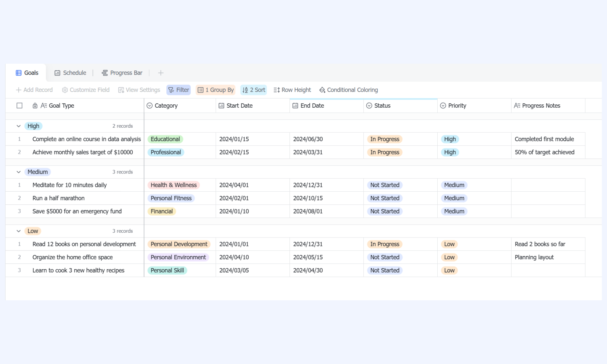This screenshot has width=607, height=364.
Task: Open the Progress Bar view tab
Action: pyautogui.click(x=122, y=73)
